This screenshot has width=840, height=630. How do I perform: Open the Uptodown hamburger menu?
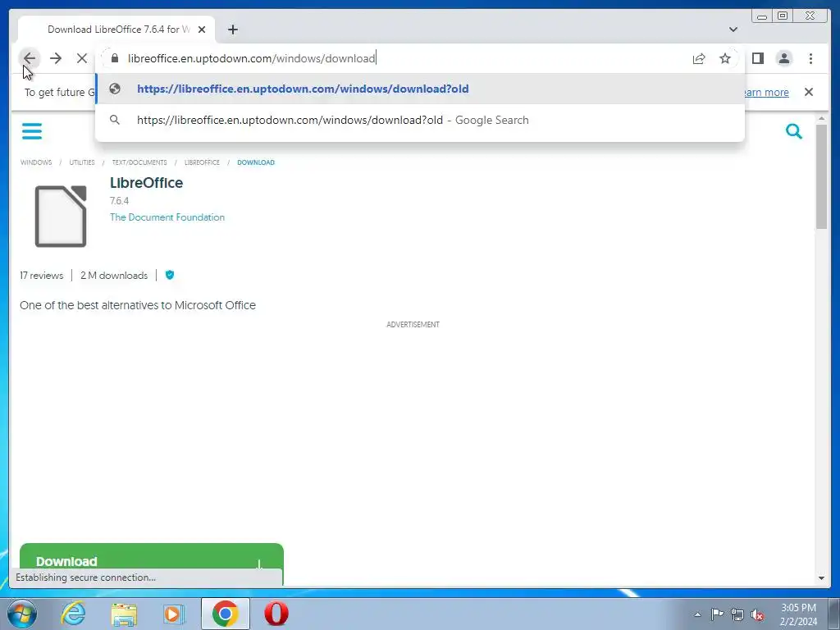[x=32, y=130]
